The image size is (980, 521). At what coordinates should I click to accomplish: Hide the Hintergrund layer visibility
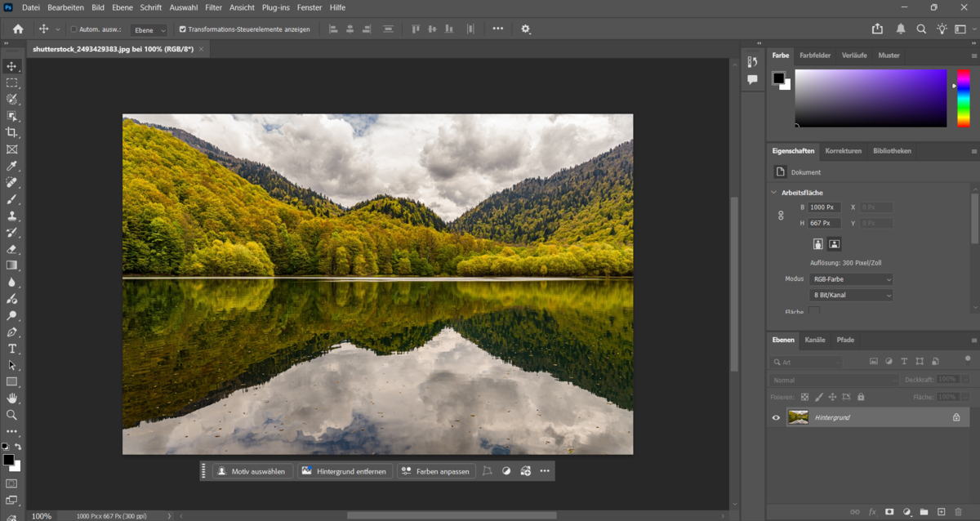(x=775, y=417)
